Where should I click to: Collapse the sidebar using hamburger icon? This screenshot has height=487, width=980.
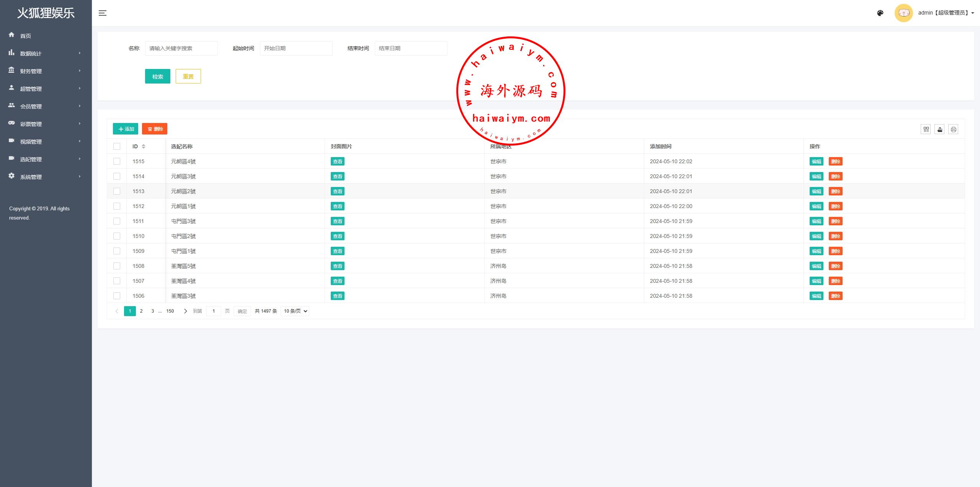(x=102, y=13)
